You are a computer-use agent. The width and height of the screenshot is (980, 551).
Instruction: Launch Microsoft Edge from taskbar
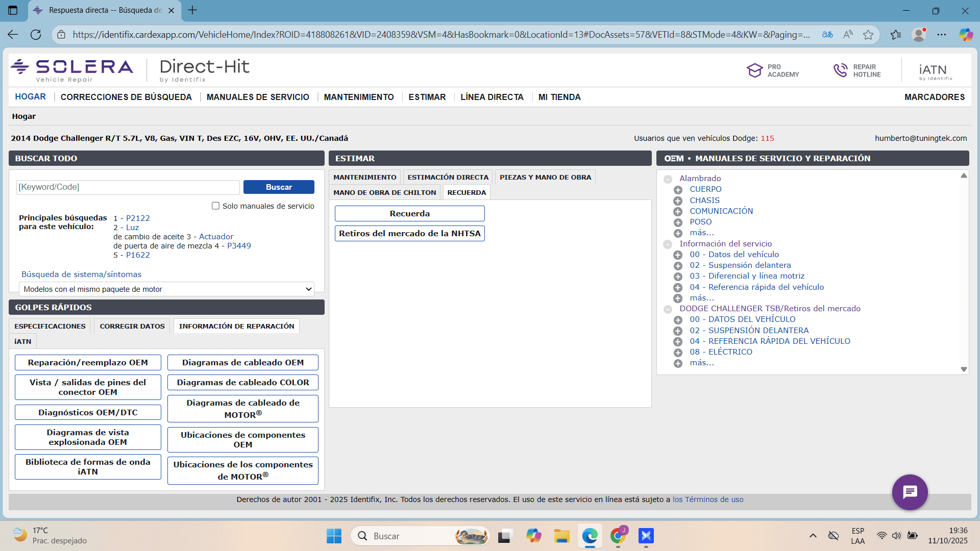point(590,536)
